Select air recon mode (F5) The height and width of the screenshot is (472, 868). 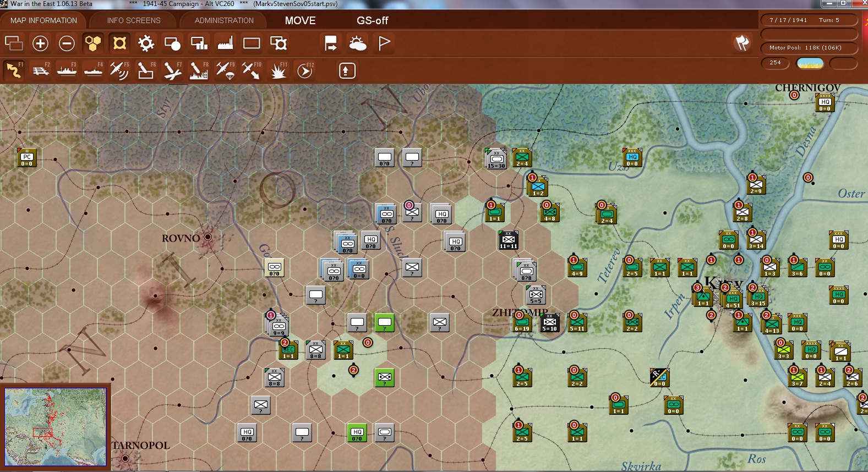click(x=119, y=70)
